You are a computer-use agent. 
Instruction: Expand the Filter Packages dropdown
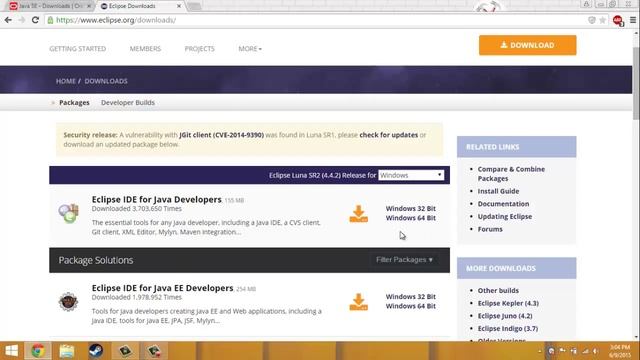click(x=404, y=260)
